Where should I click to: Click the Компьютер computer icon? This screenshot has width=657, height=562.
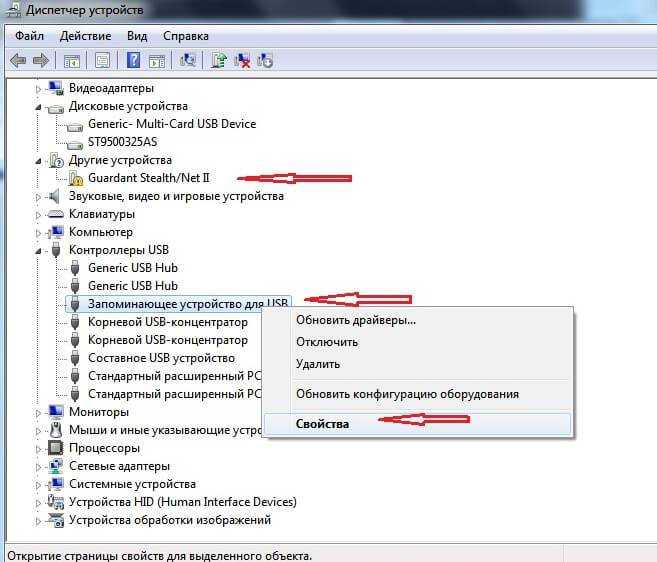(55, 232)
